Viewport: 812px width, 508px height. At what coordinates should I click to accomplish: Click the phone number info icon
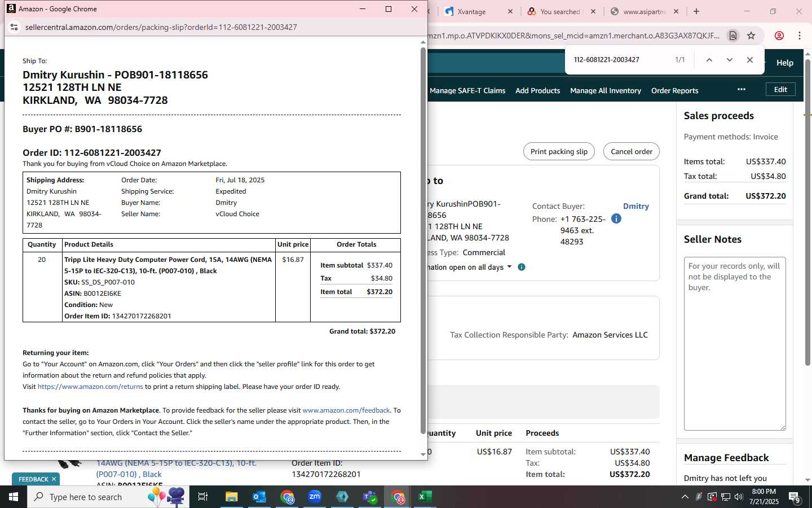click(616, 218)
